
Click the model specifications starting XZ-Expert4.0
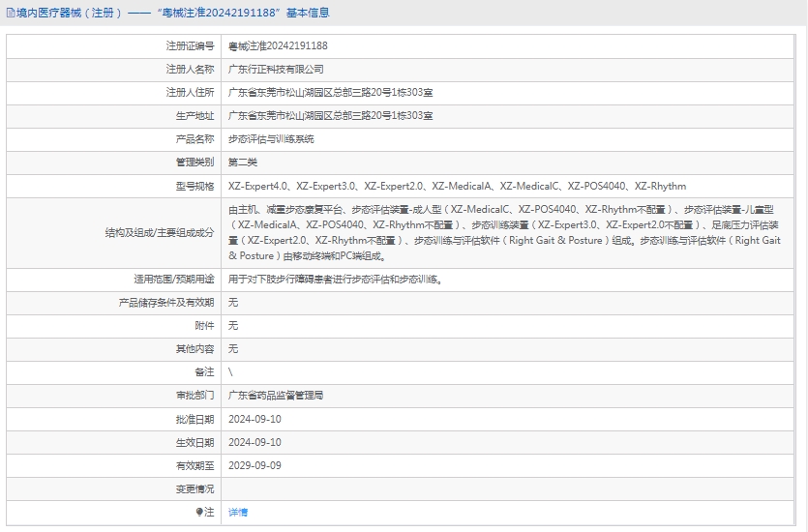pyautogui.click(x=457, y=186)
